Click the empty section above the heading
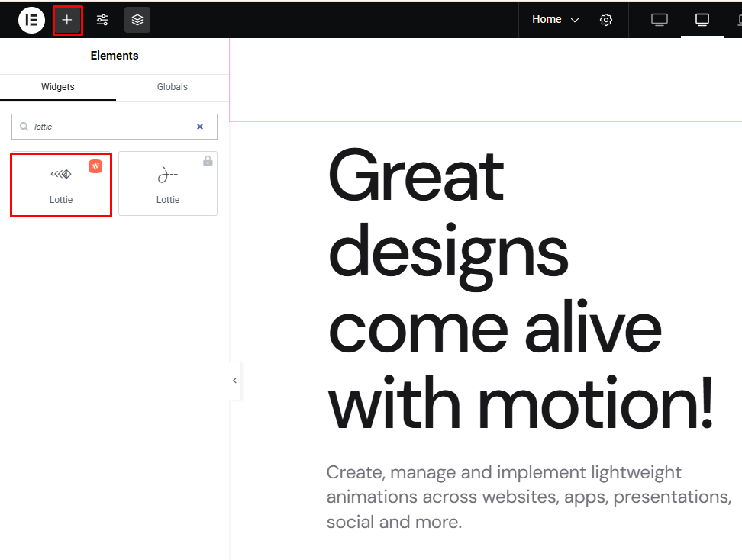This screenshot has width=742, height=560. tap(486, 80)
